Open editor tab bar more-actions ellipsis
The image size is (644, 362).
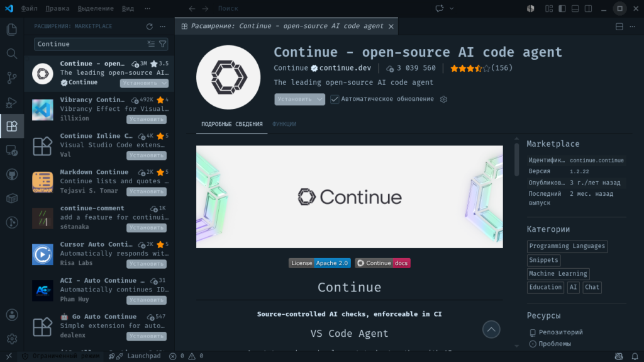point(633,26)
